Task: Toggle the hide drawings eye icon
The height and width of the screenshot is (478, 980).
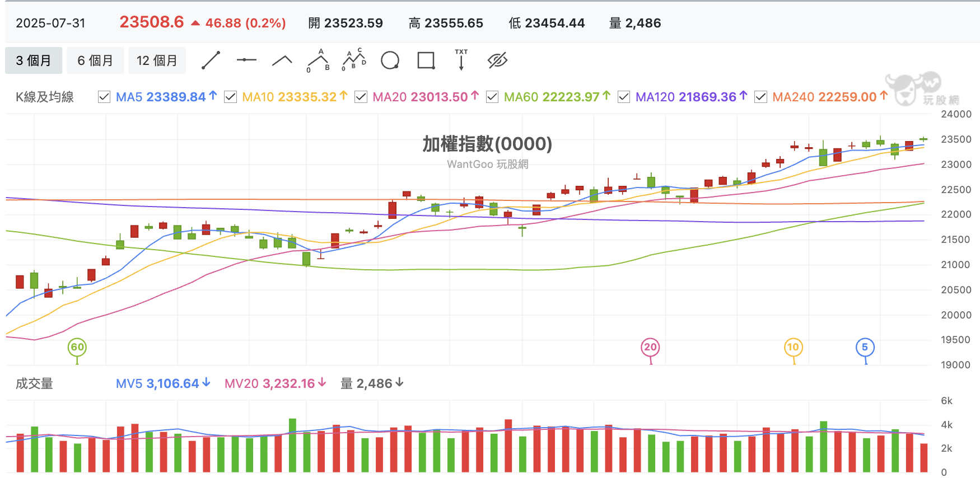Action: pyautogui.click(x=497, y=60)
